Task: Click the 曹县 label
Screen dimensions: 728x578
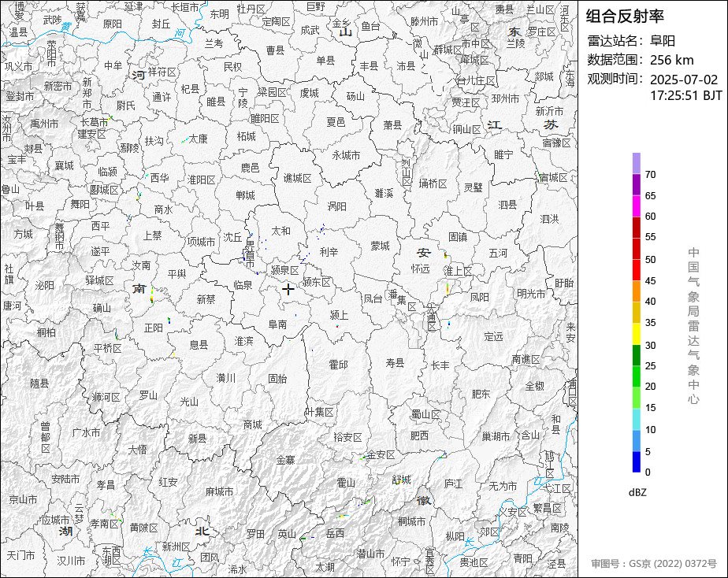Action: pos(275,50)
